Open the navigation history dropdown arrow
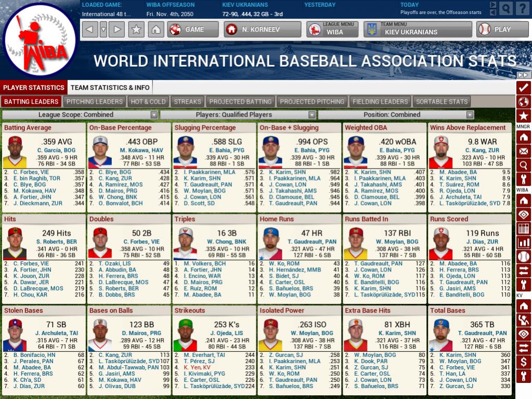532x399 pixels. pos(103,30)
